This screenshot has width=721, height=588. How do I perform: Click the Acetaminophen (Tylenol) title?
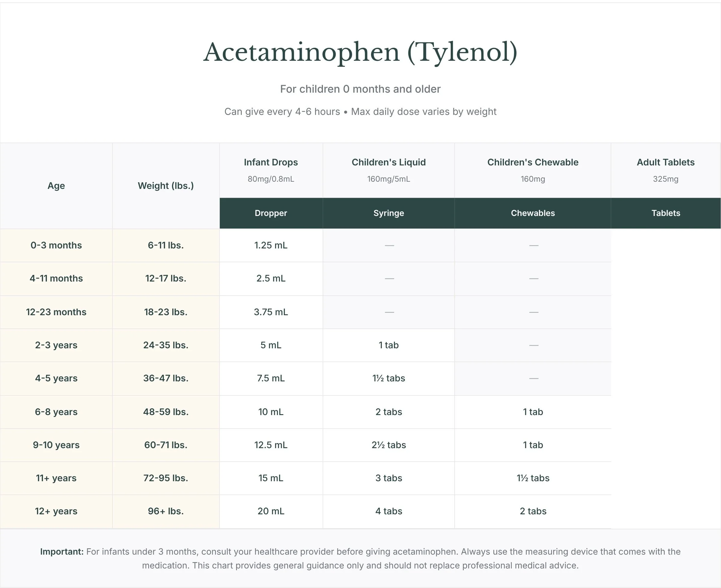click(360, 53)
